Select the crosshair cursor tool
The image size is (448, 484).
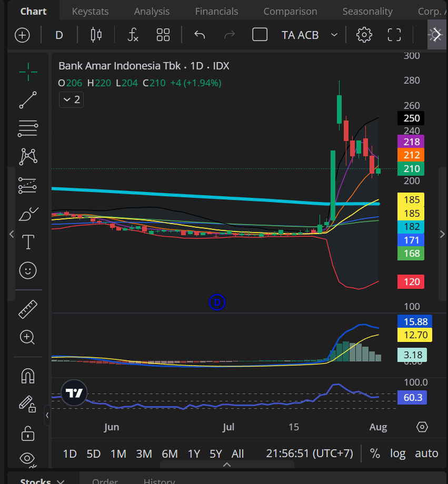(28, 72)
